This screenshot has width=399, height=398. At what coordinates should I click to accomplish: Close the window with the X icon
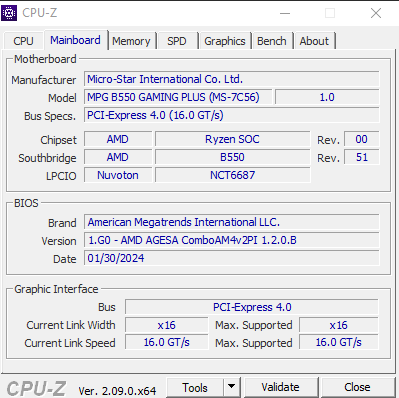pos(376,13)
